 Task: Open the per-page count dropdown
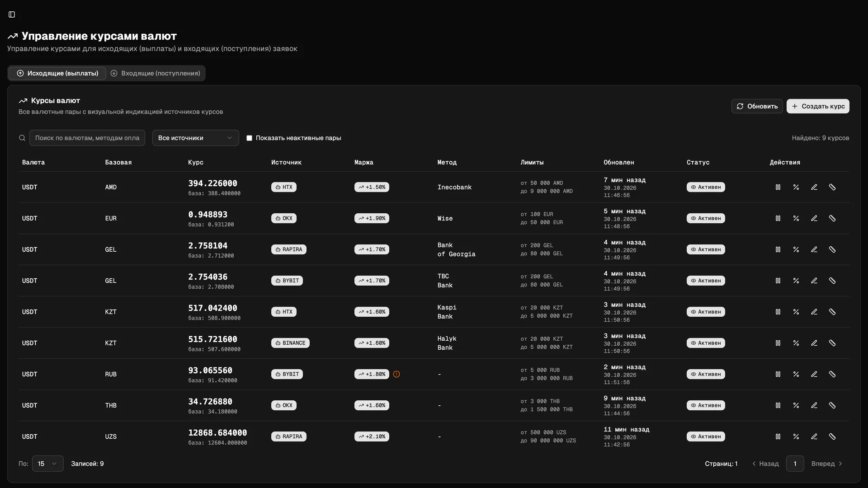[x=47, y=464]
